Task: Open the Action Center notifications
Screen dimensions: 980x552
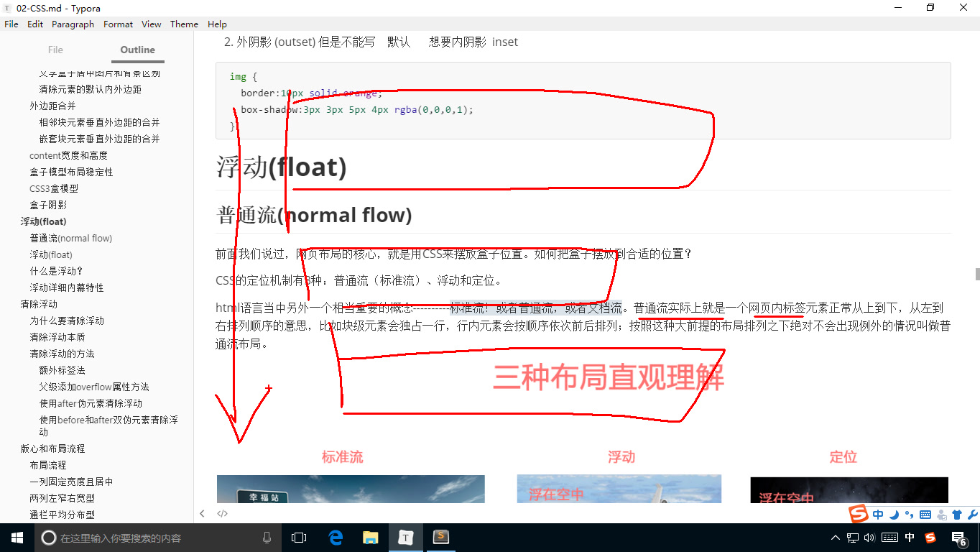Action: coord(959,538)
